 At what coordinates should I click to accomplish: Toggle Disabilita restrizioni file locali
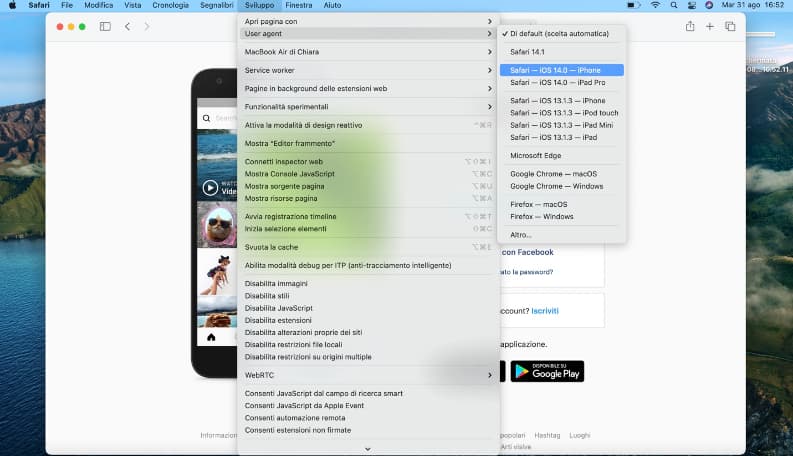(x=368, y=344)
